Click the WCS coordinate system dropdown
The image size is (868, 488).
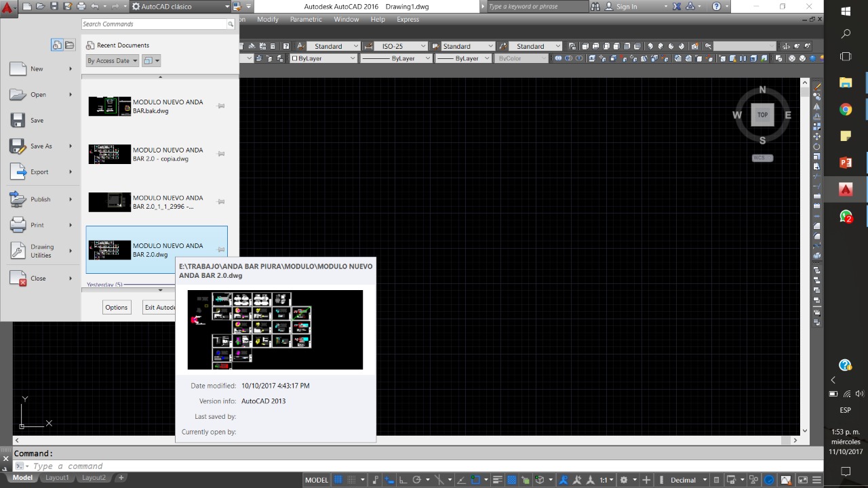click(762, 158)
